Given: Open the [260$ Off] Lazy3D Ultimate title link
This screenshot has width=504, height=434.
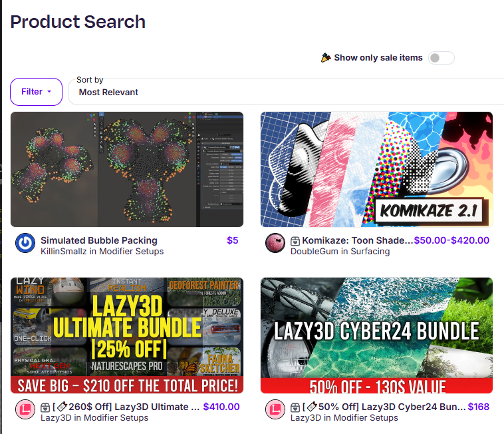Looking at the screenshot, I should 126,407.
